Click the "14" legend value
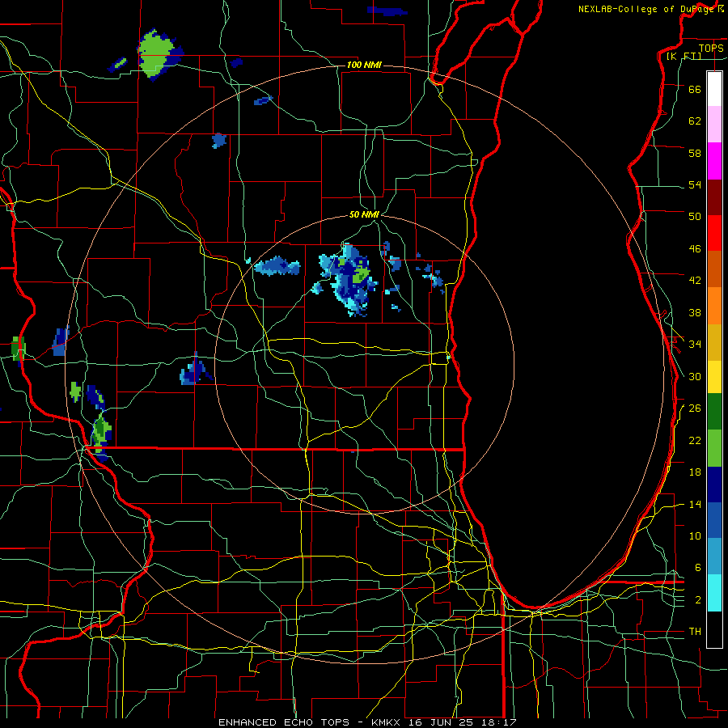This screenshot has width=728, height=728. tap(695, 505)
